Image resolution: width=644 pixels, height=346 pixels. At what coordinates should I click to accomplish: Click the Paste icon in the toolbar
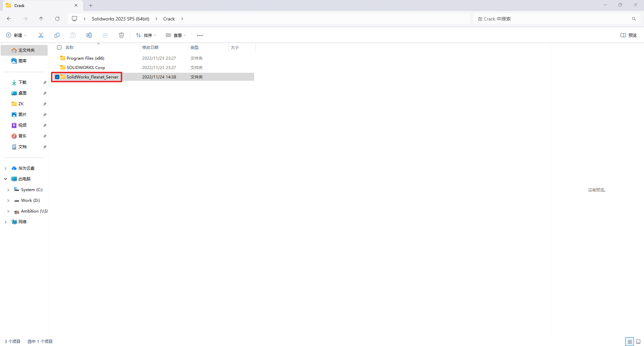[73, 35]
